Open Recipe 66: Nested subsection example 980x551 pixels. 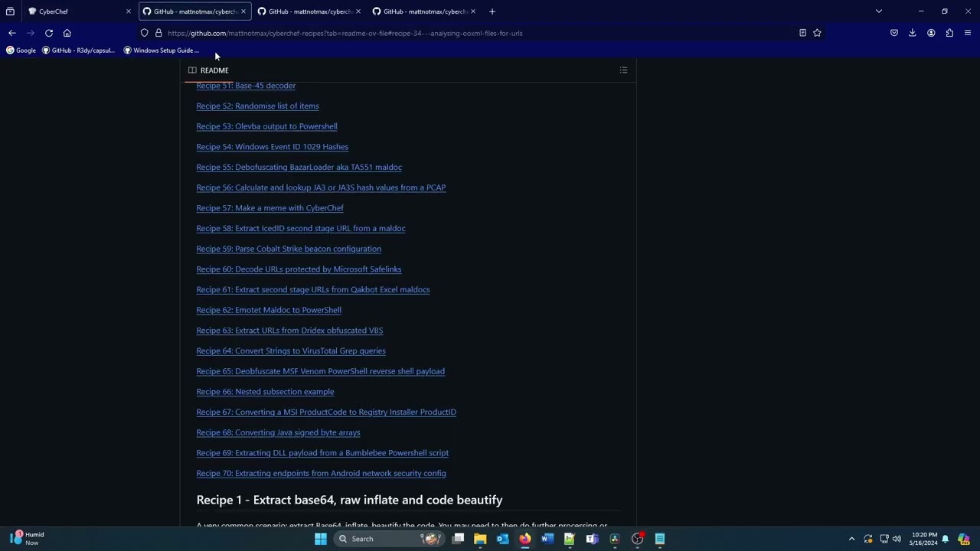[x=265, y=392]
